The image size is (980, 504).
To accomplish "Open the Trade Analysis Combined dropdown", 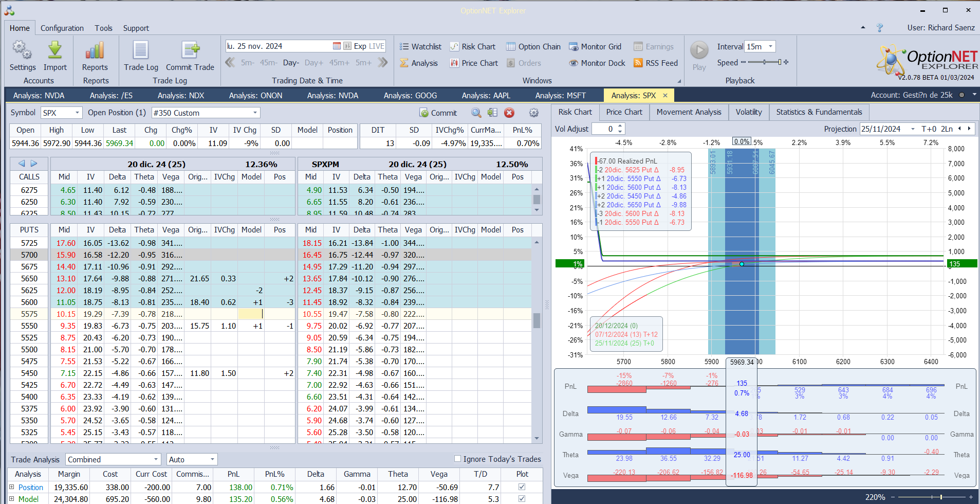I will click(156, 459).
